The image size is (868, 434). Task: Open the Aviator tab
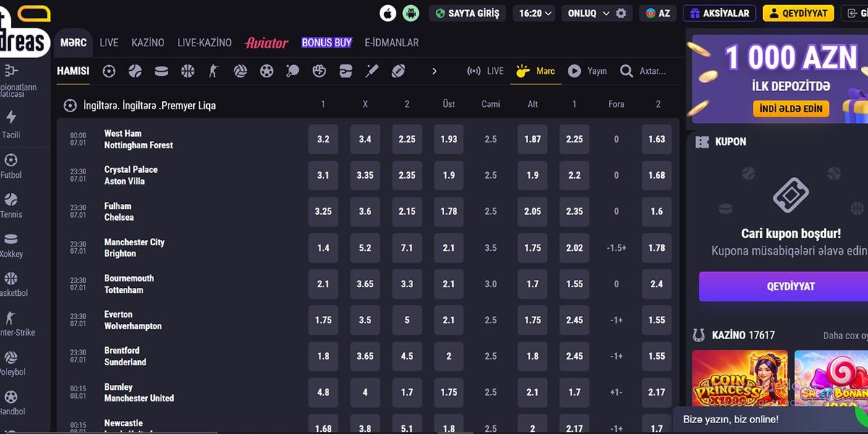266,43
